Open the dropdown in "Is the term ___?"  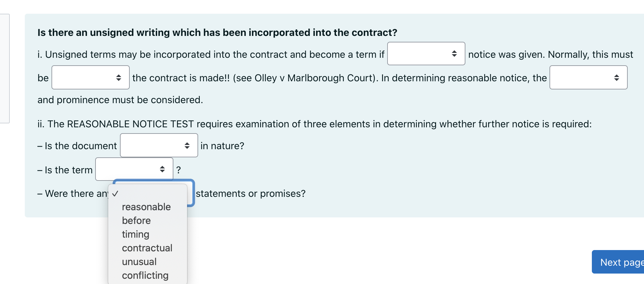coord(134,169)
